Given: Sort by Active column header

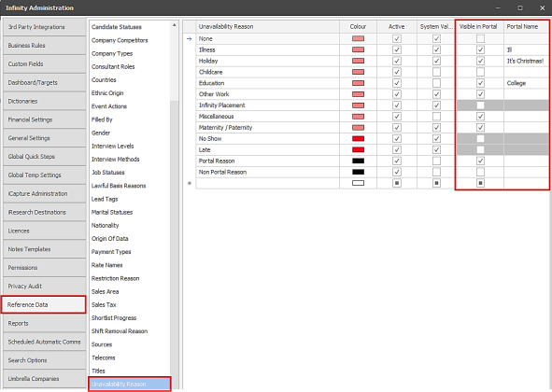Looking at the screenshot, I should coord(397,27).
